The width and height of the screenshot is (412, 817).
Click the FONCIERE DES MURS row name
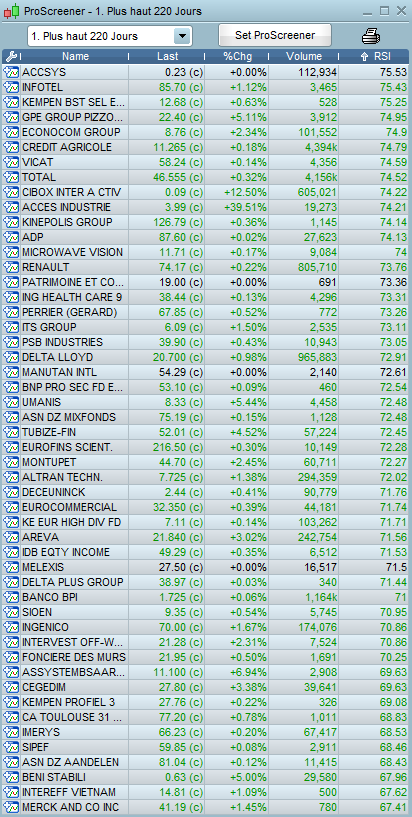tap(73, 657)
